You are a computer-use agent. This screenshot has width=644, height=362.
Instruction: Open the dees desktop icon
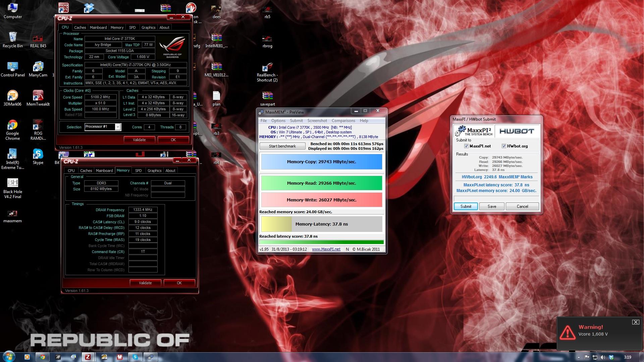[216, 11]
